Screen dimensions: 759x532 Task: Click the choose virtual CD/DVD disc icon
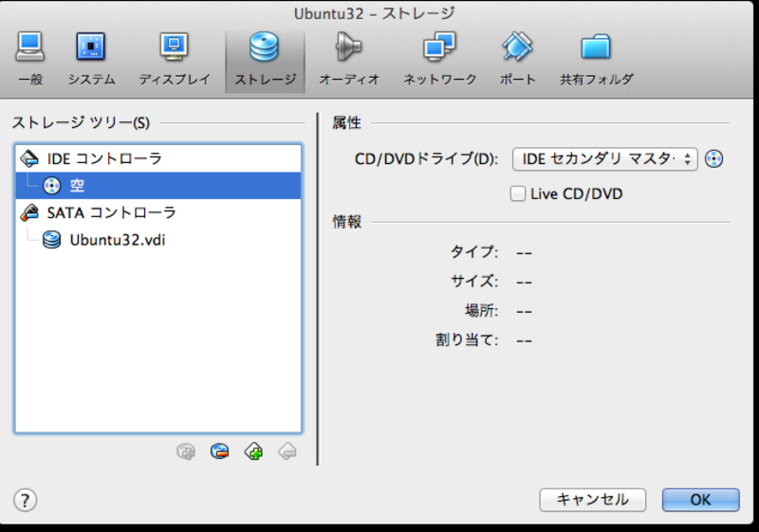tap(714, 158)
